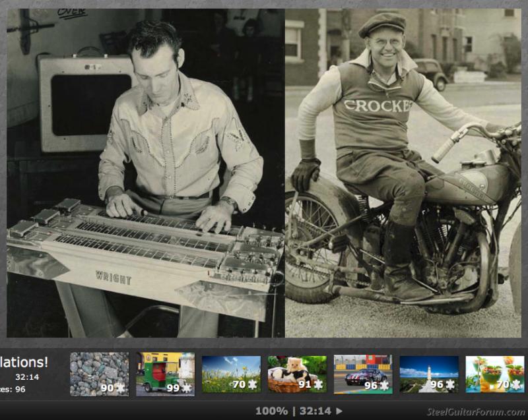Image resolution: width=528 pixels, height=420 pixels.
Task: Select the lighthouse puzzle thumbnail
Action: 429,373
